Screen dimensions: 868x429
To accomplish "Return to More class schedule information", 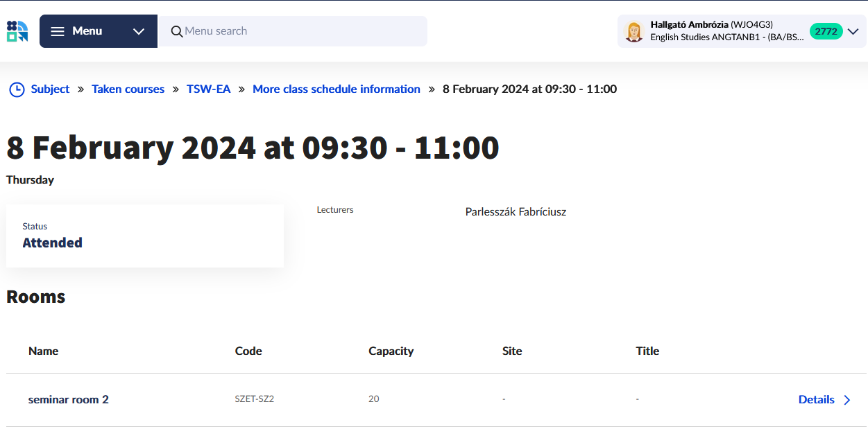I will point(336,89).
